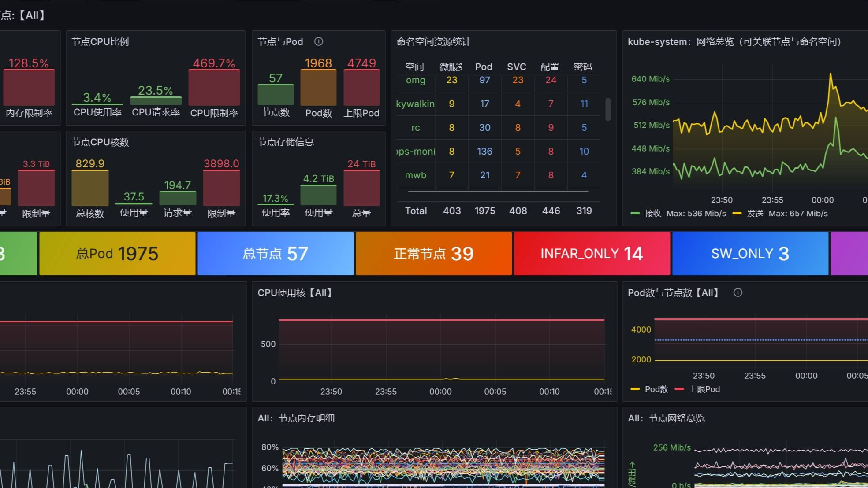Viewport: 868px width, 488px height.
Task: Click the CPU使用率 3.4% gauge
Action: [97, 104]
